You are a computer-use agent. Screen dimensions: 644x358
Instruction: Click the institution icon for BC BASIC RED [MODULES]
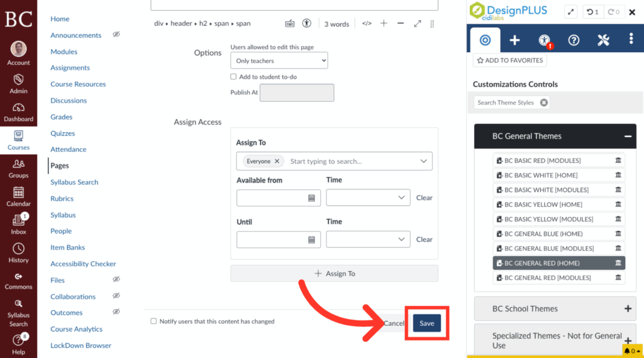(618, 160)
